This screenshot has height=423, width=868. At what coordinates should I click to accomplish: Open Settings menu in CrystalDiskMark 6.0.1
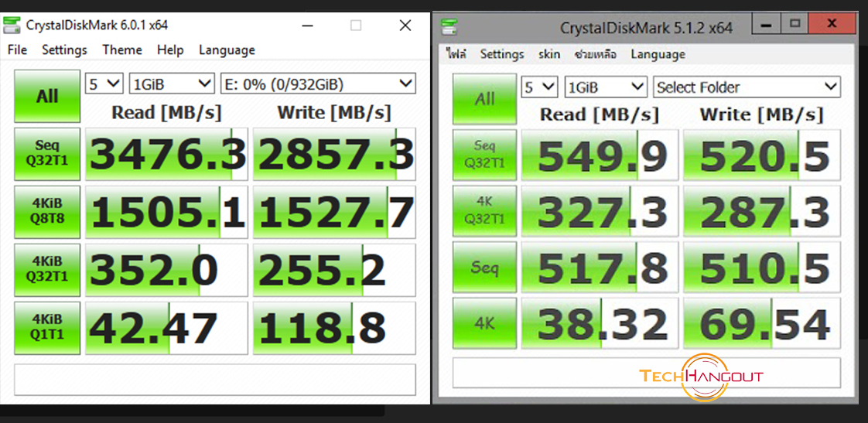(x=64, y=49)
